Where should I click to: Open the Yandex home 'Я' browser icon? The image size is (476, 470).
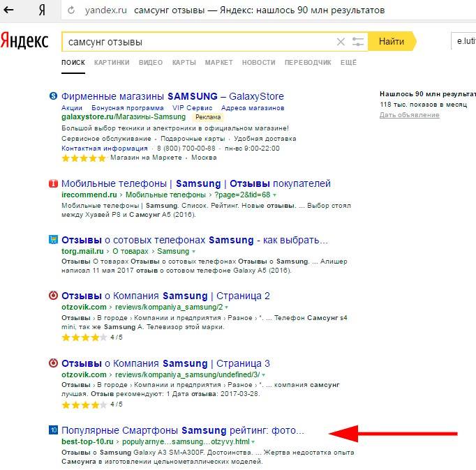click(42, 10)
